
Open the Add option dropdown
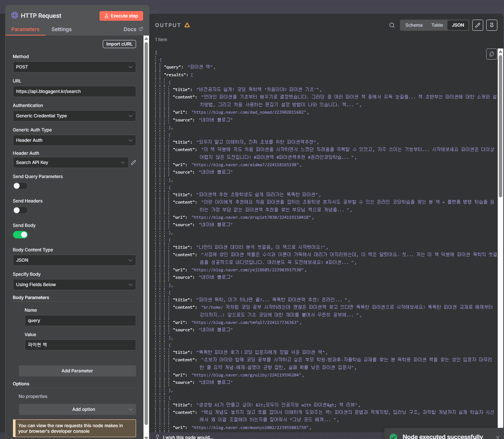77,409
